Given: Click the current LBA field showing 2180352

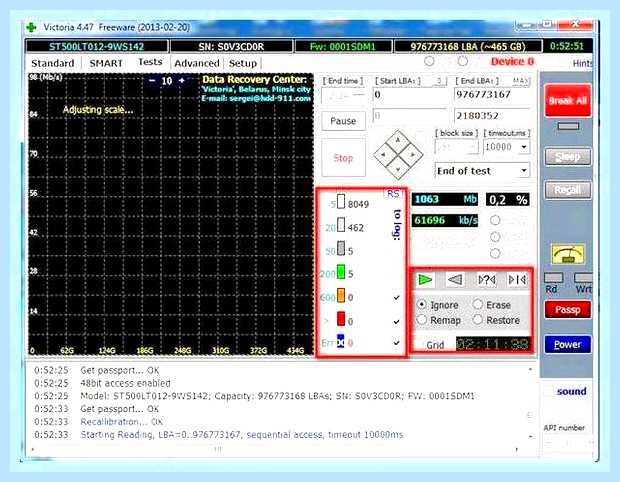Looking at the screenshot, I should pyautogui.click(x=492, y=116).
